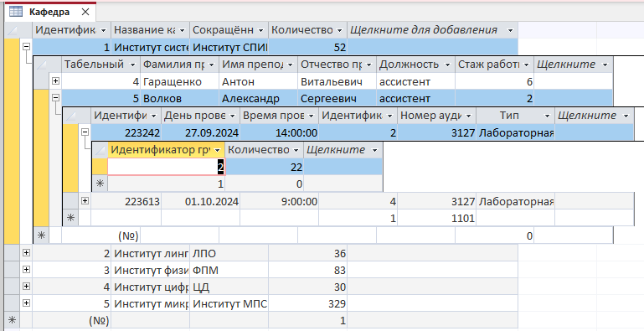Image resolution: width=644 pixels, height=331 pixels.
Task: Expand the ФПМ institute row
Action: coord(26,270)
